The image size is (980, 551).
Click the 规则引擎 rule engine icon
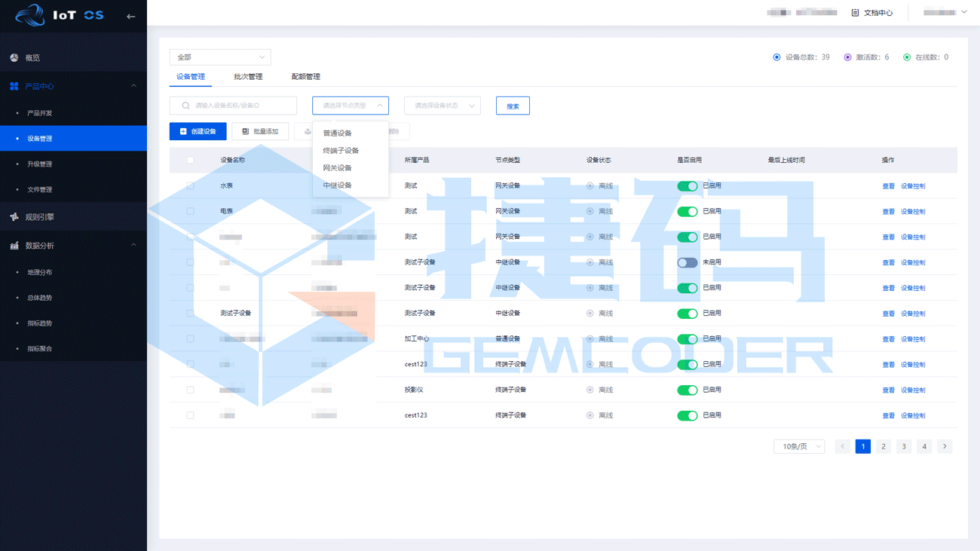[14, 217]
